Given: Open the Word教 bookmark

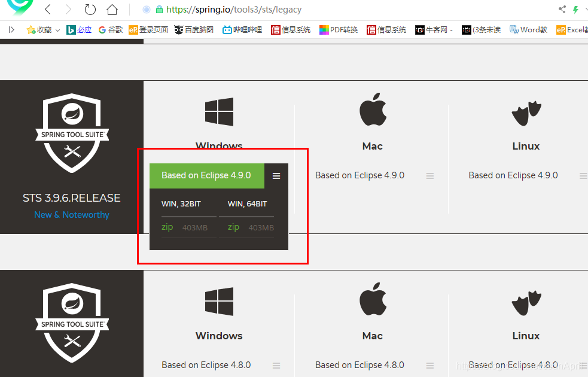Looking at the screenshot, I should pyautogui.click(x=528, y=30).
